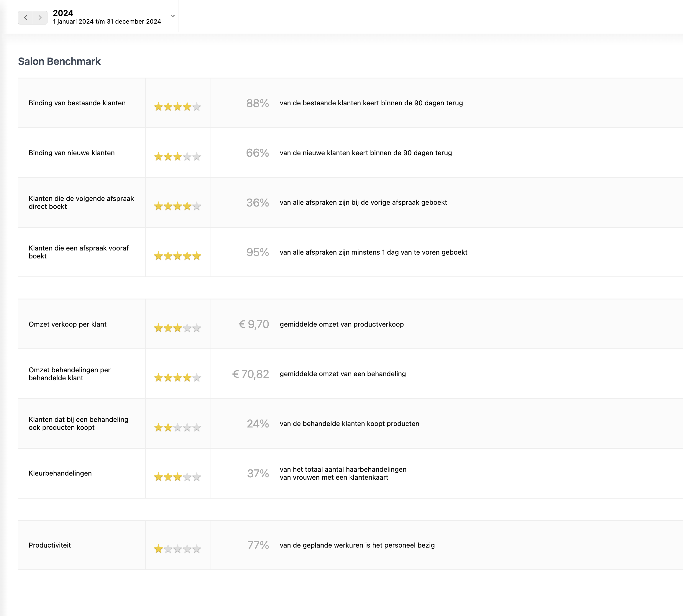Open the 2024 period dropdown

(173, 16)
